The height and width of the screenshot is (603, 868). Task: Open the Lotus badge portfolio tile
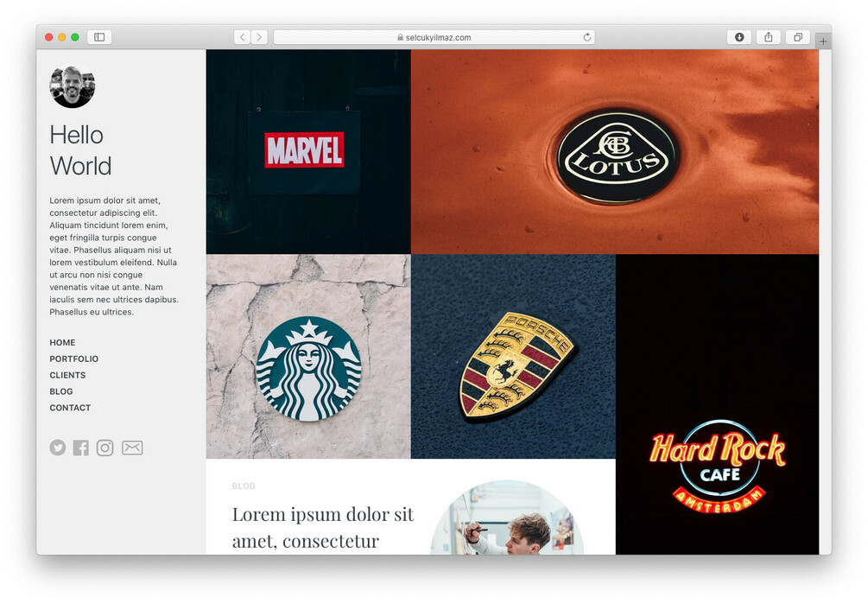point(614,152)
